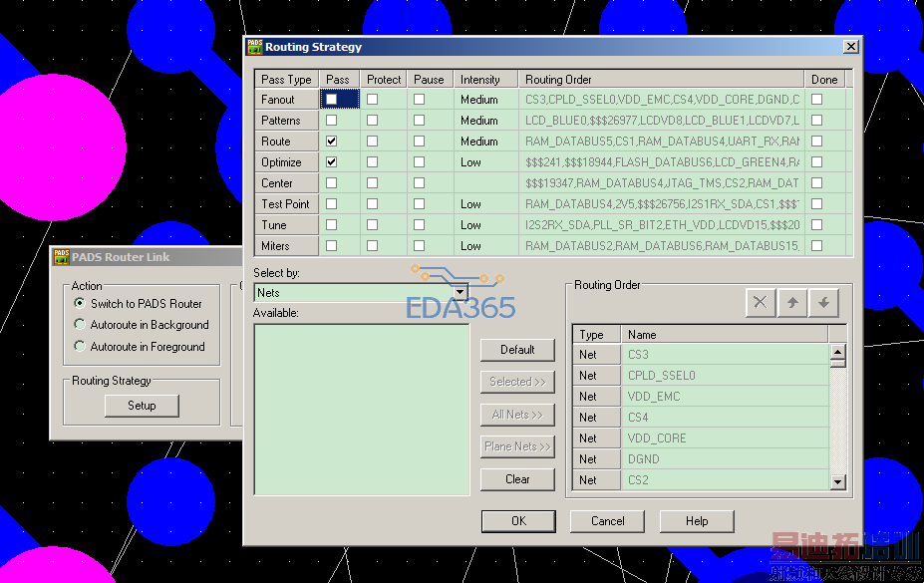Select net CS3 in Routing Order list
Viewport: 924px width, 583px height.
point(725,355)
